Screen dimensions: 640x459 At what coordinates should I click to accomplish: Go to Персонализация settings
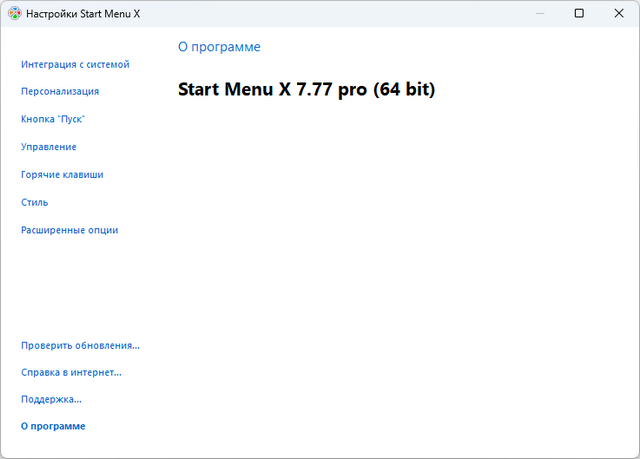(60, 91)
